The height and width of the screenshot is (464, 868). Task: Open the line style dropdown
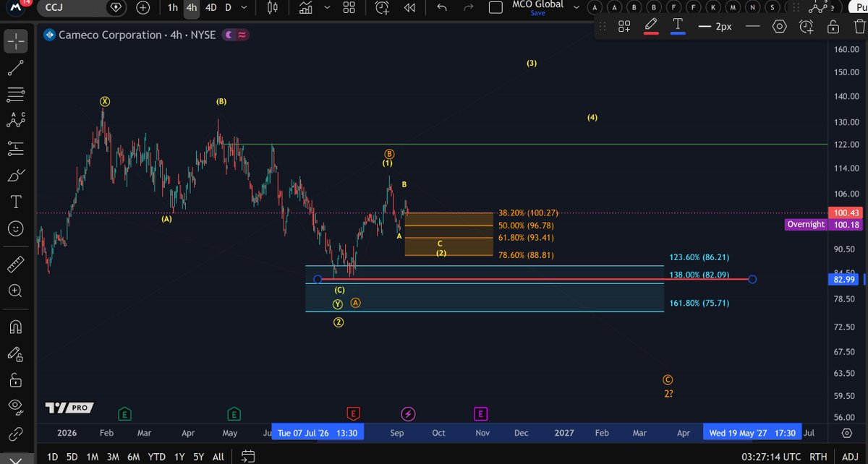click(752, 27)
